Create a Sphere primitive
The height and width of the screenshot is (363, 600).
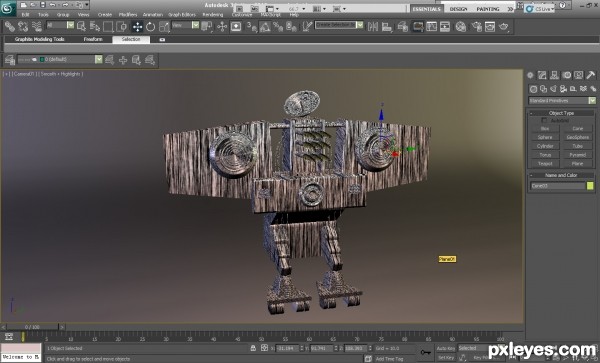545,137
